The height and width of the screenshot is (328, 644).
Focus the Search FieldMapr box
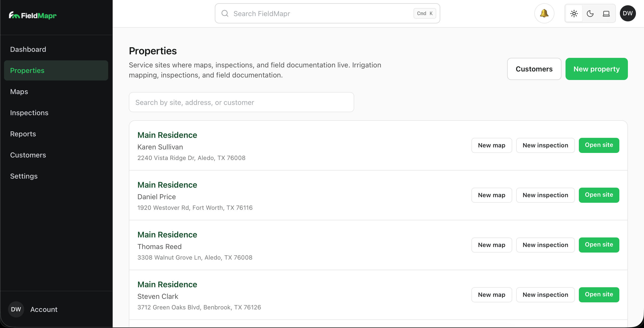tap(328, 13)
